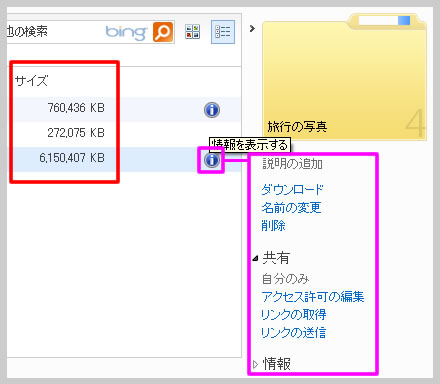Screen dimensions: 440x384
Task: Click the リンクの取得 link
Action: tap(293, 314)
